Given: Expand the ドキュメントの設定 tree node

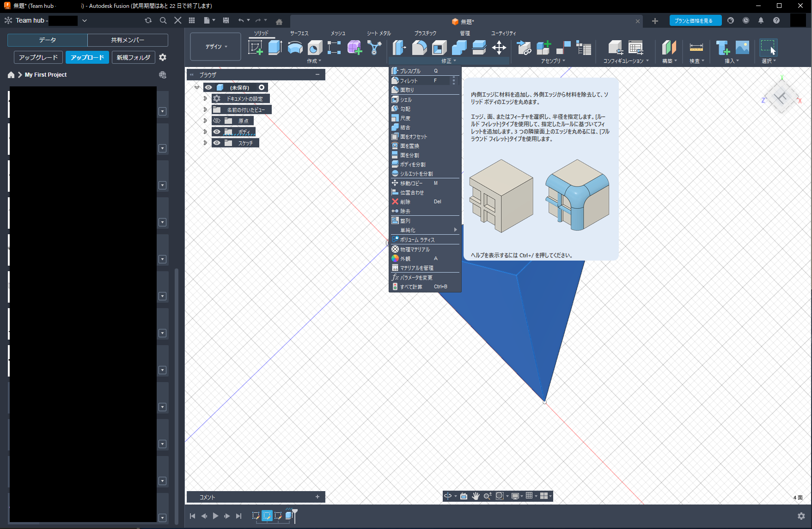Looking at the screenshot, I should click(x=205, y=98).
